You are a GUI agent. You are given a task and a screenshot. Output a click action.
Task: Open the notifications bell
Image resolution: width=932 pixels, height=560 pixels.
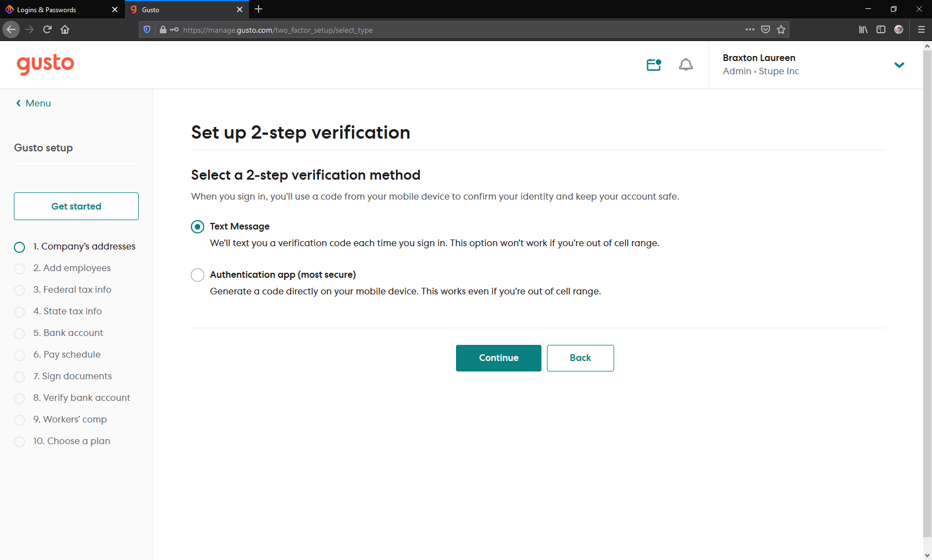coord(686,65)
